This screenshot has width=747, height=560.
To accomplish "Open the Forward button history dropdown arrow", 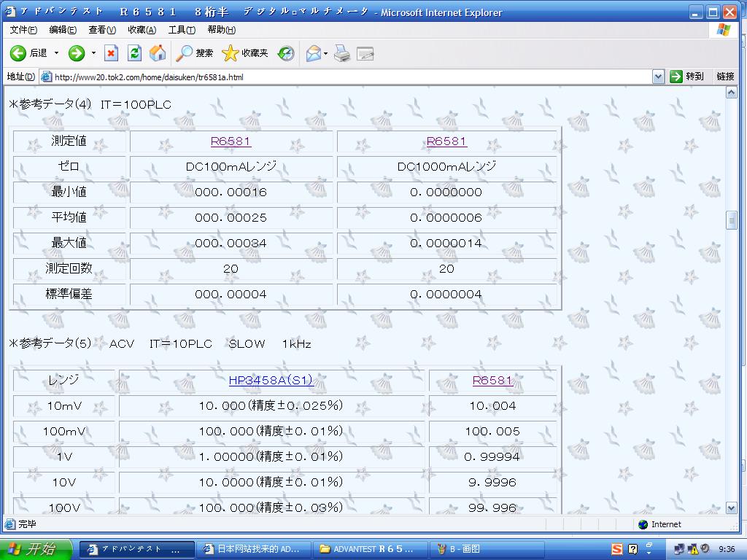I will 93,52.
